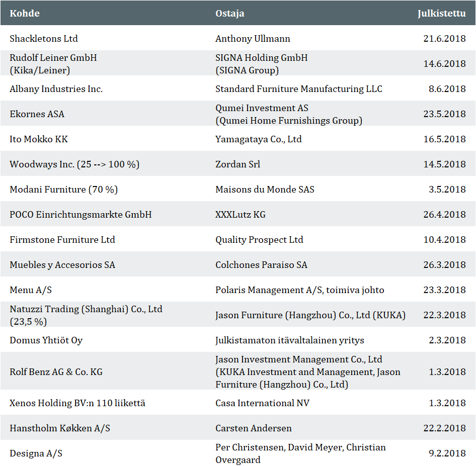Select the Zordan Srl cell
Screen dimensions: 476x466
click(237, 164)
